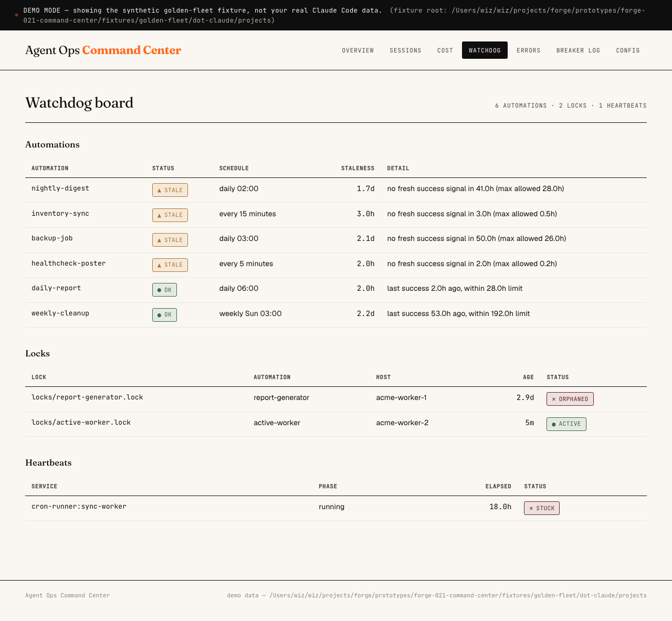The height and width of the screenshot is (621, 672).
Task: Click the Locks section heading
Action: (38, 353)
